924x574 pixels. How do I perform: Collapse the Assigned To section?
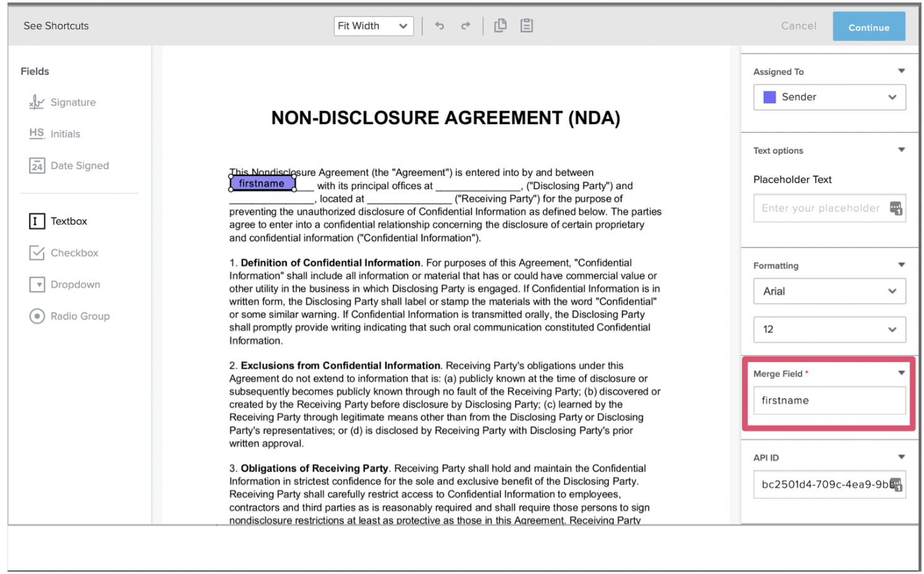(x=901, y=71)
